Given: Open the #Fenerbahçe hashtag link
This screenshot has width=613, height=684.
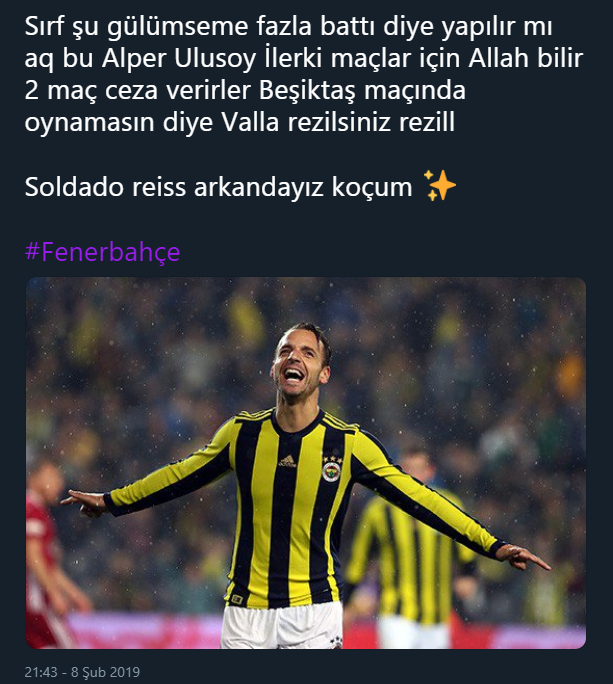Looking at the screenshot, I should [103, 252].
